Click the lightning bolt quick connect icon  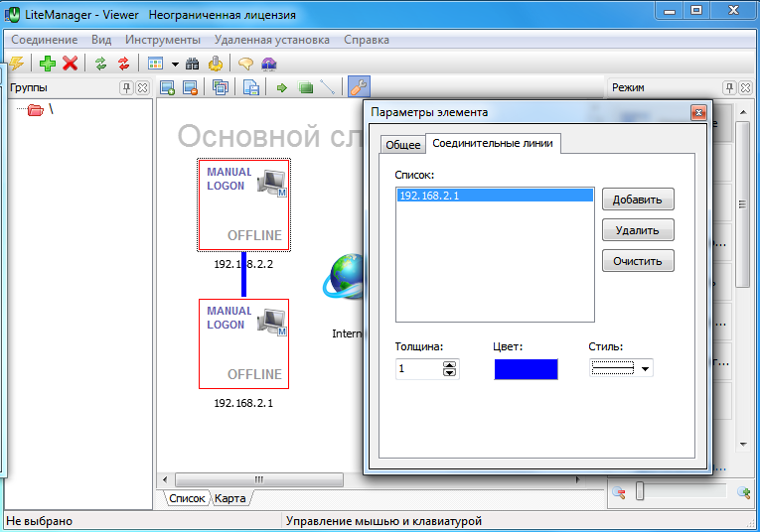(x=16, y=63)
